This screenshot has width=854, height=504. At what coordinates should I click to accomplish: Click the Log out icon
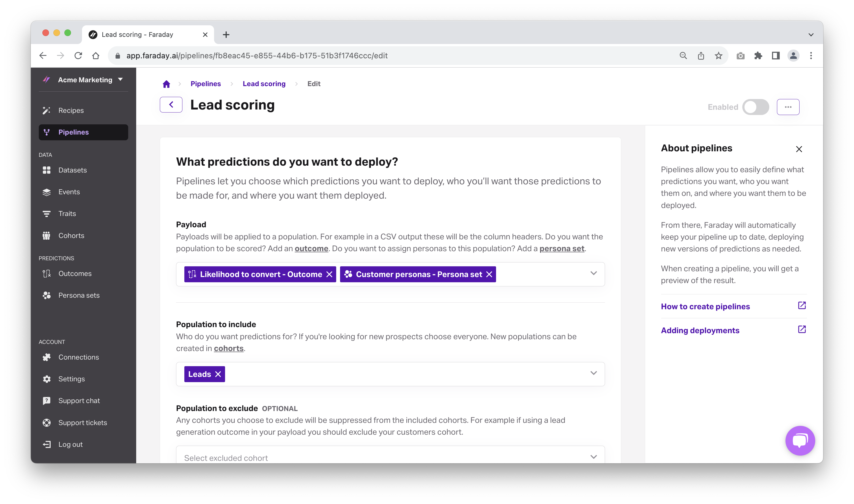pos(46,445)
